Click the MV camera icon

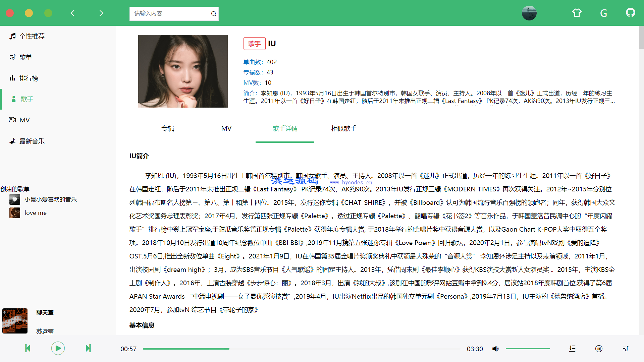12,120
